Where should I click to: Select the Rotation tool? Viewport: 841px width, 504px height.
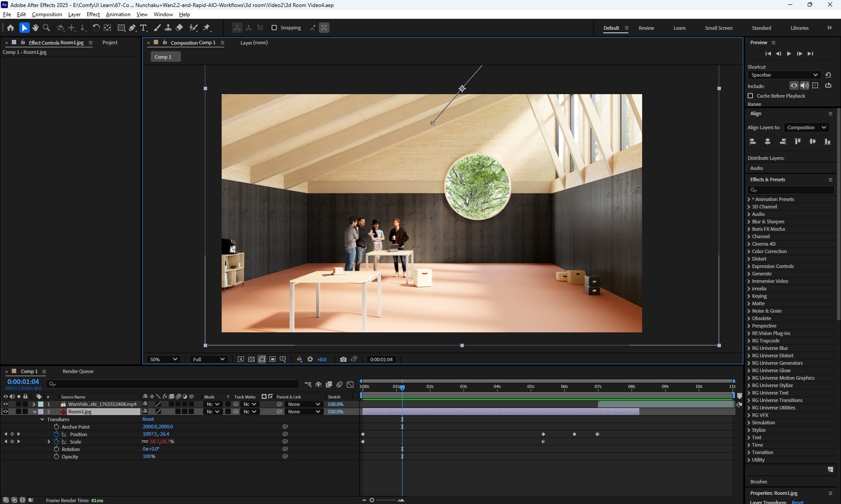[x=96, y=28]
